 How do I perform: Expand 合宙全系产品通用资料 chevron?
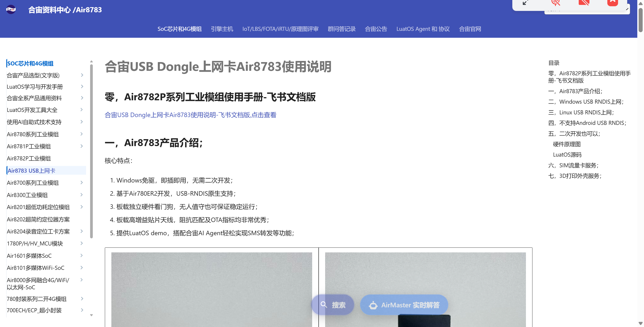[82, 98]
